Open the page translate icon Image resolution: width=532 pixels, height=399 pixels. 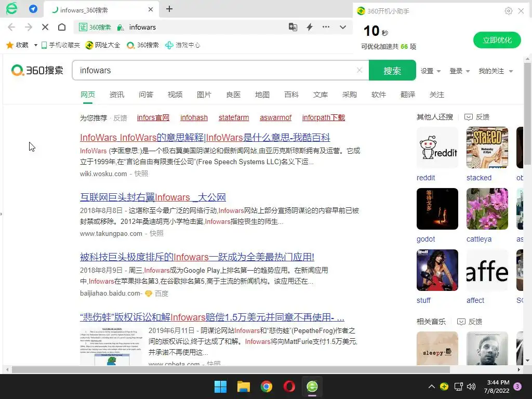[x=293, y=27]
